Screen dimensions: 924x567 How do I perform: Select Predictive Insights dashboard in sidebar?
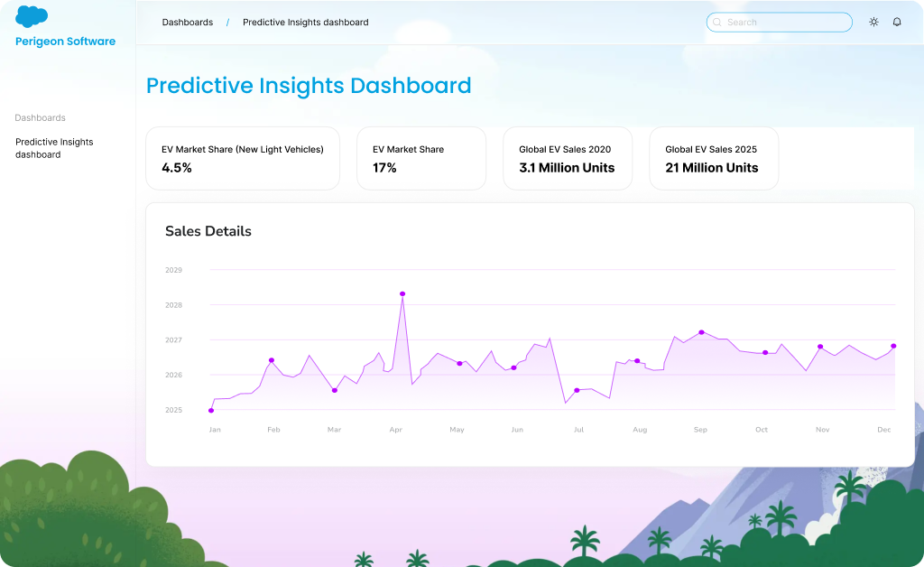(x=54, y=148)
